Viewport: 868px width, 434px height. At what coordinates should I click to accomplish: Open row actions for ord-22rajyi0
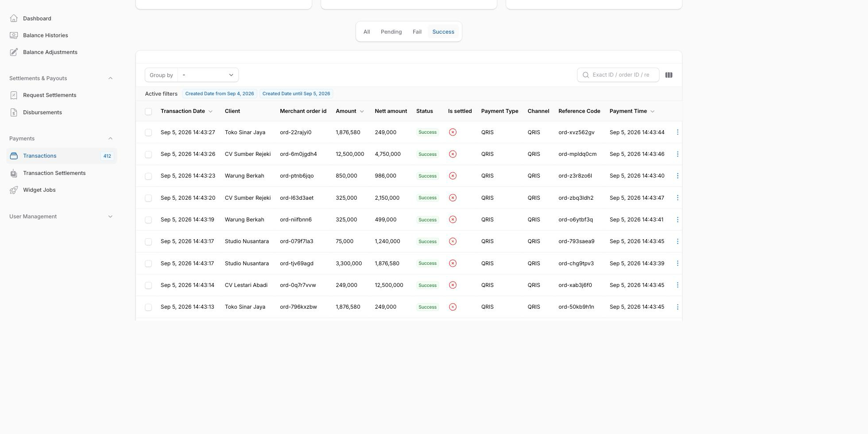(678, 132)
